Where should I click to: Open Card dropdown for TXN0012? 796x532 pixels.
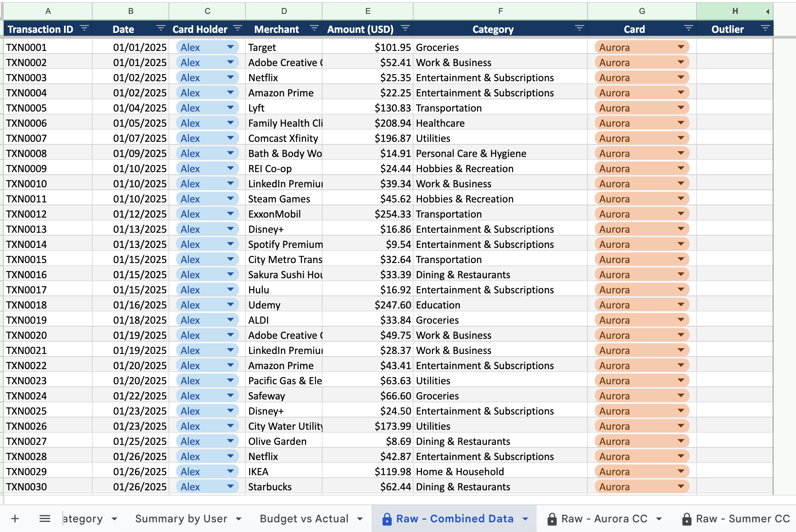(681, 214)
